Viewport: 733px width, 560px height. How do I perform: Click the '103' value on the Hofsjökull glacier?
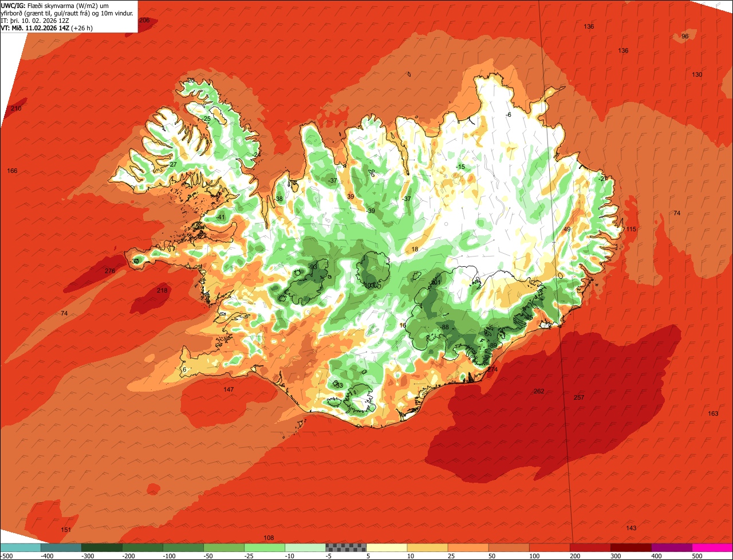[x=369, y=285]
